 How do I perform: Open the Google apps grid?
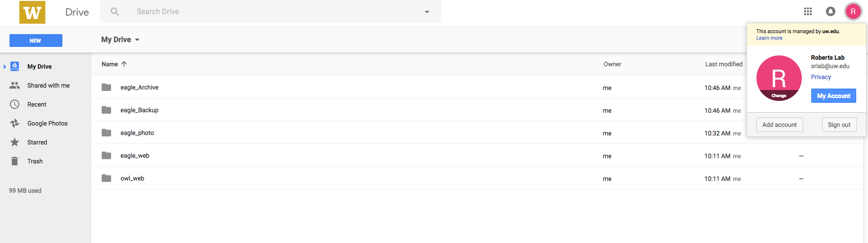pos(808,11)
